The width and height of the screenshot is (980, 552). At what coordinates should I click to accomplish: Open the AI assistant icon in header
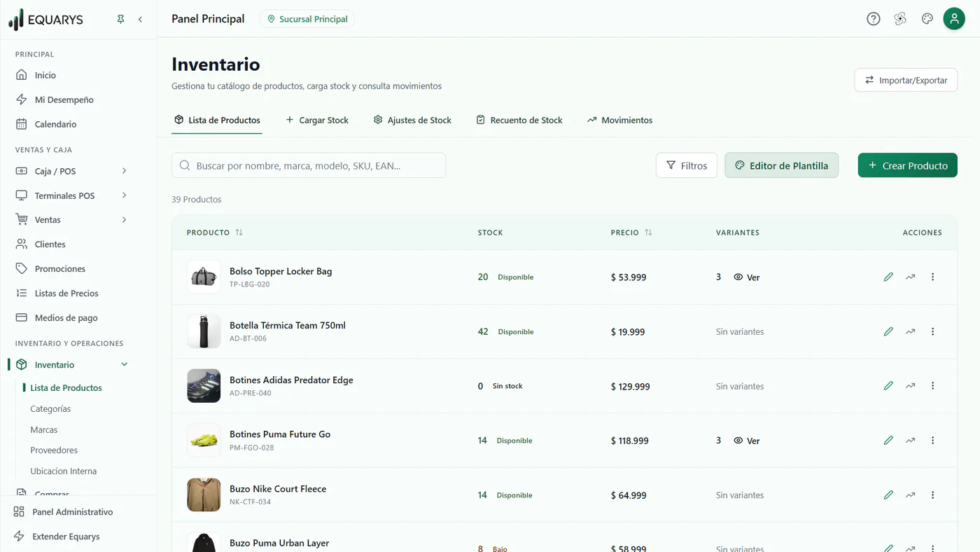900,19
